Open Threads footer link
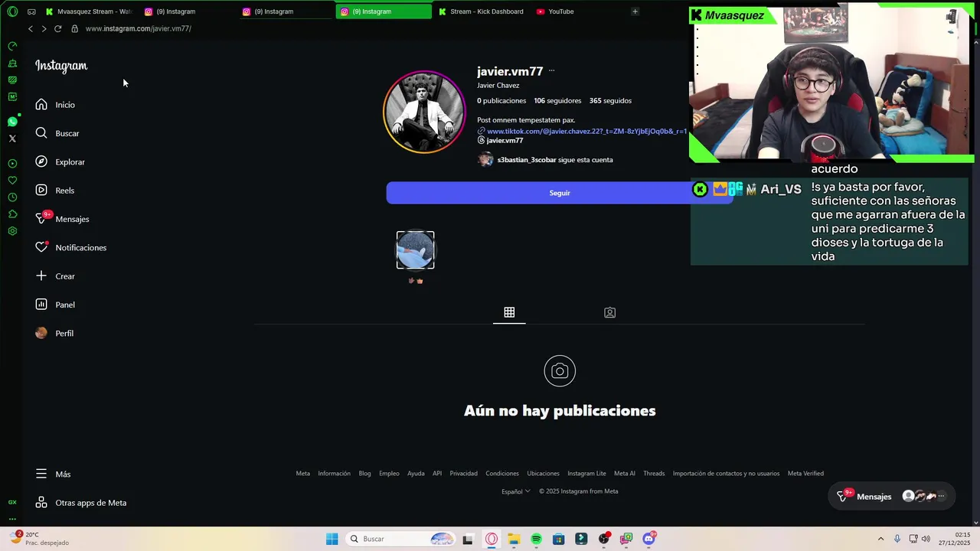This screenshot has width=980, height=551. [654, 474]
